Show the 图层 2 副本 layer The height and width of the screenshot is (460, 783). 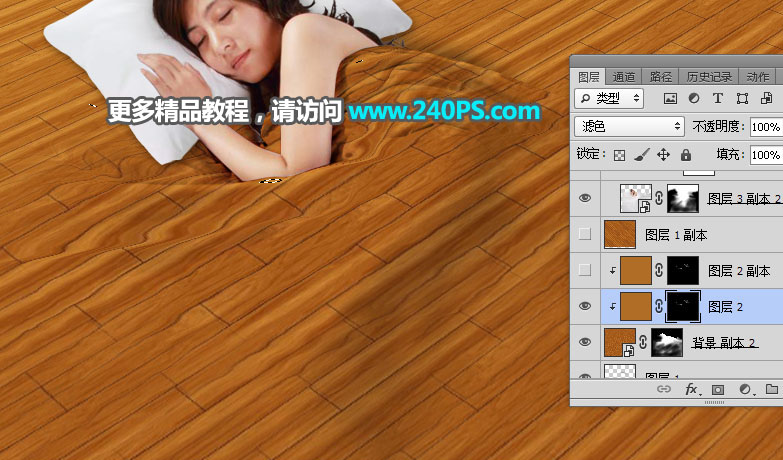pyautogui.click(x=585, y=270)
